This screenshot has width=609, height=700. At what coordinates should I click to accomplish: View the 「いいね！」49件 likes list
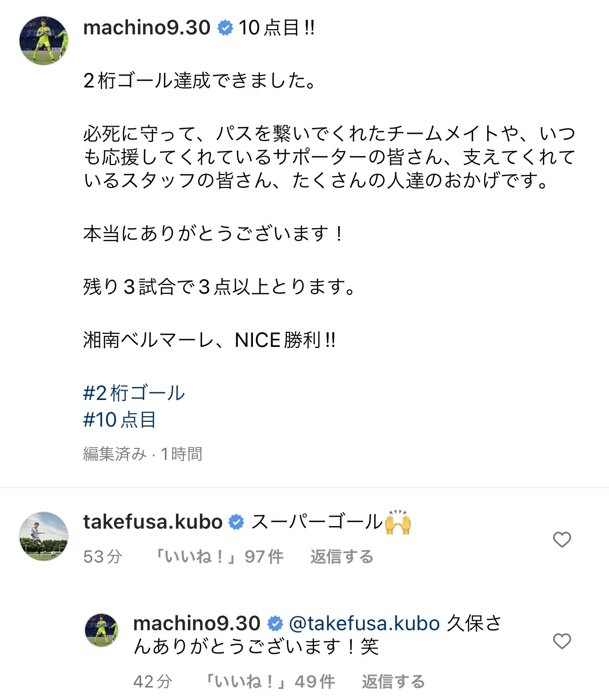(x=269, y=681)
